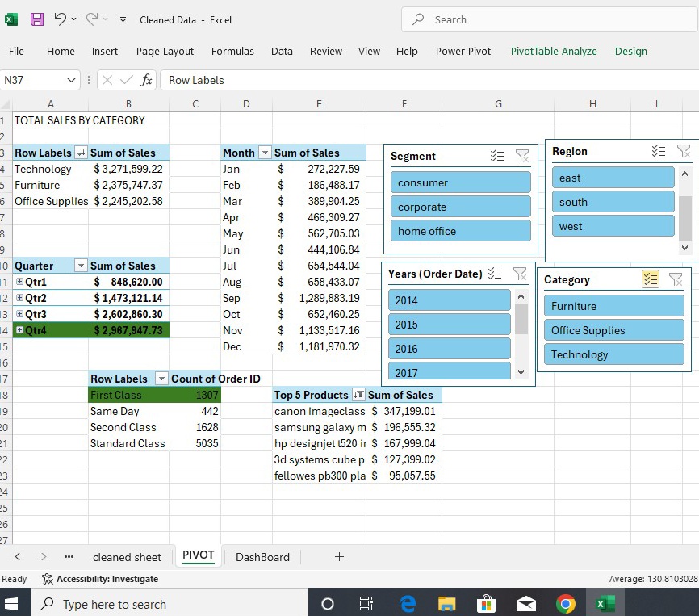Click the Save icon in title bar
Screen dimensions: 699x616
pyautogui.click(x=37, y=19)
